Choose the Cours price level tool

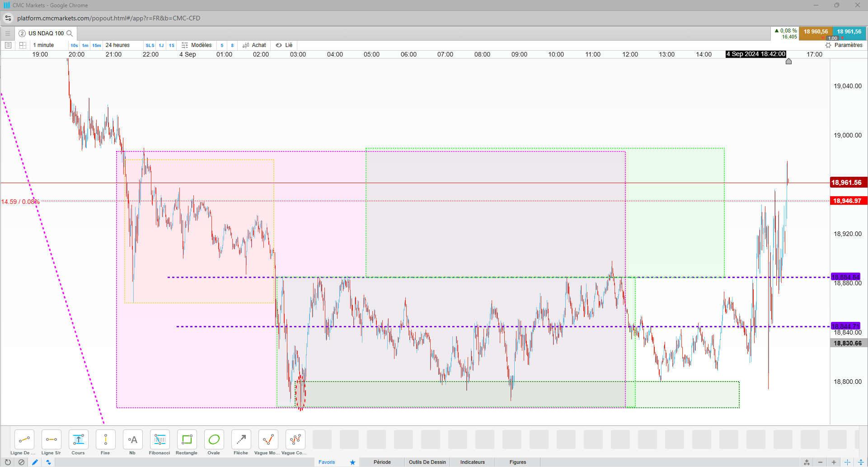coord(78,439)
